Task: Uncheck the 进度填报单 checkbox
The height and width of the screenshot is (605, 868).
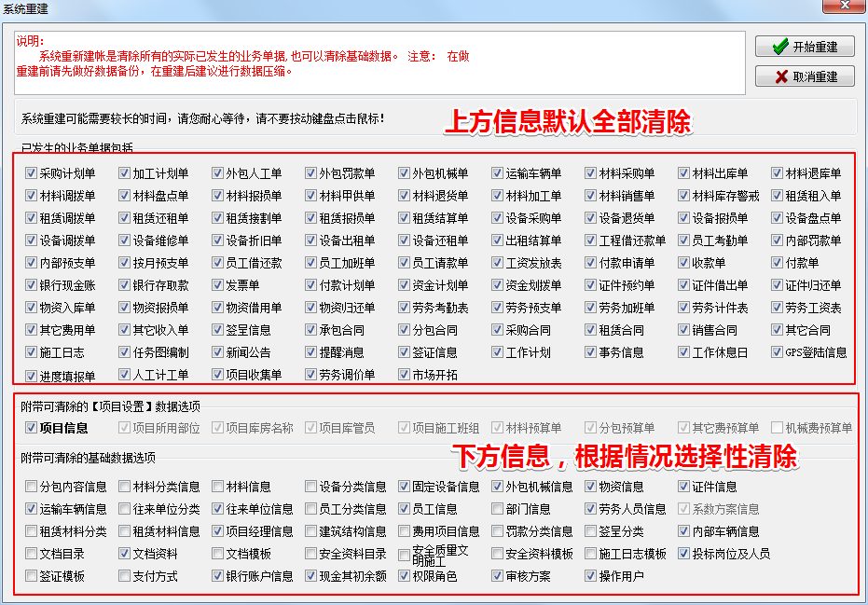Action: (32, 376)
